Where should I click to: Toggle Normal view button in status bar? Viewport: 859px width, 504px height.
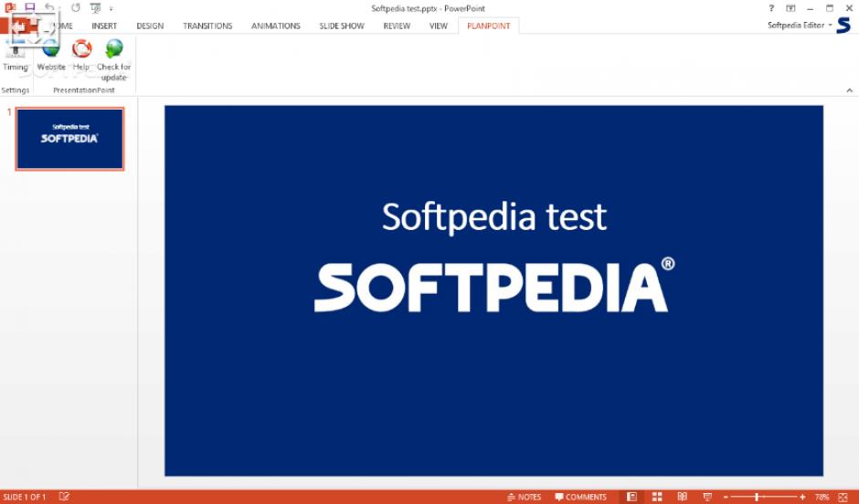point(631,497)
